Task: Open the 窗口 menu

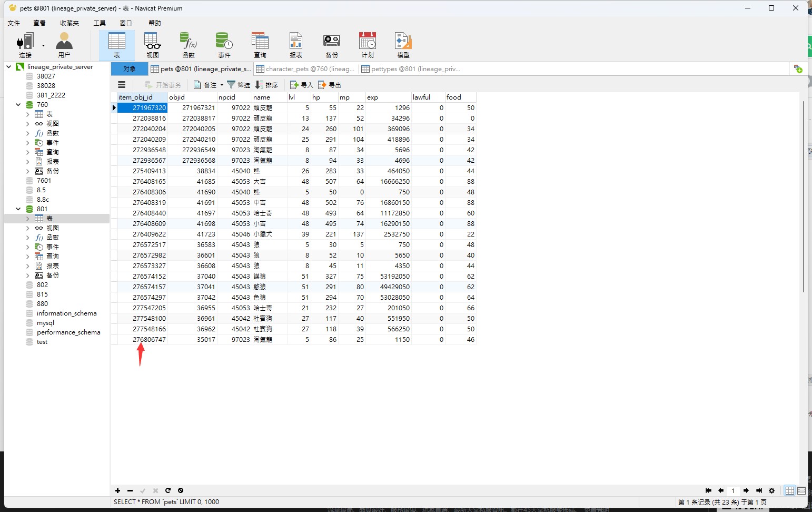Action: point(126,23)
